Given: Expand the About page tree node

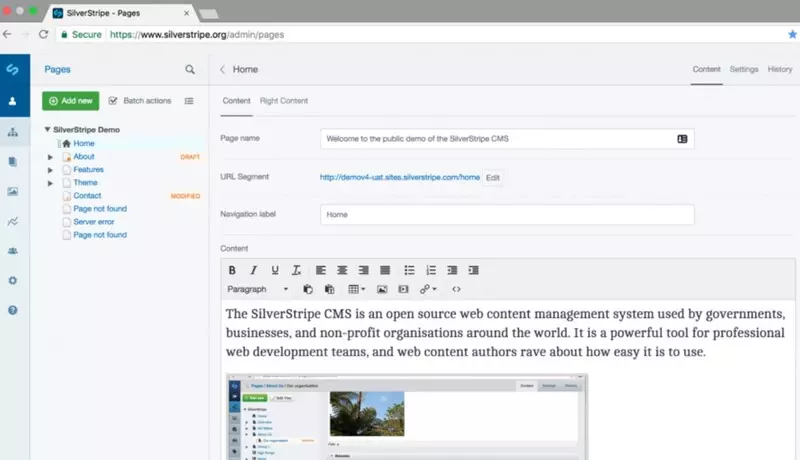Looking at the screenshot, I should [50, 157].
